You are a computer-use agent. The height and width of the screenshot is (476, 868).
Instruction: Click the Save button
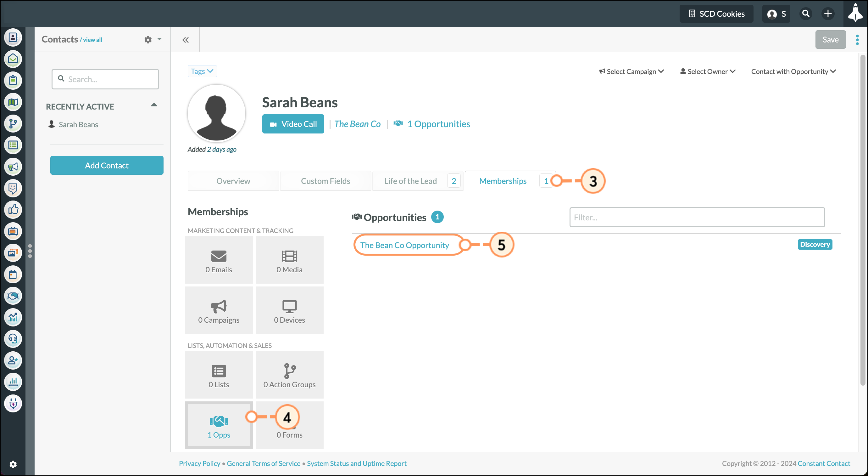830,39
